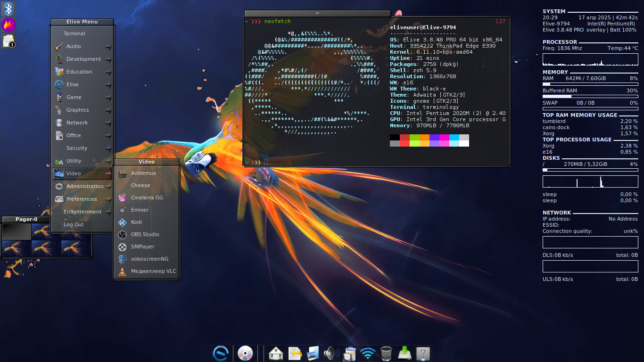Click the flame icon below Bluetooth
Image resolution: width=644 pixels, height=362 pixels.
[8, 25]
